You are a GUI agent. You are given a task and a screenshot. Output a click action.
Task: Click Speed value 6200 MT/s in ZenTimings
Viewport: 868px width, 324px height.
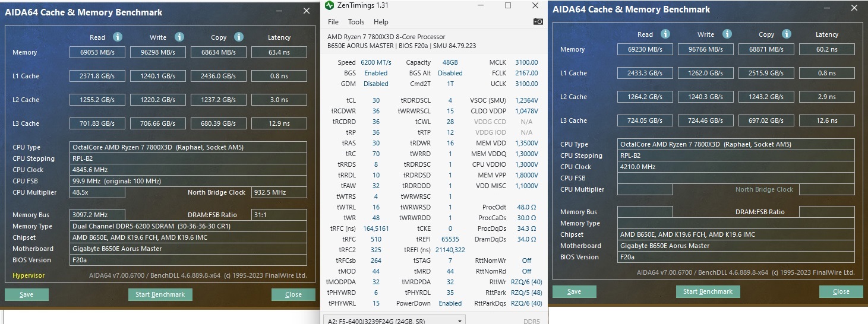(x=376, y=62)
